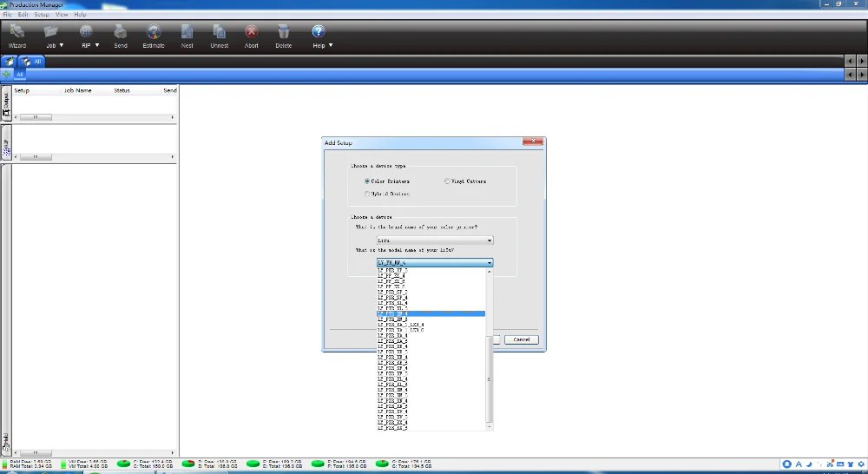Choose the model entry ending in LED_6
This screenshot has height=474, width=868.
pos(401,330)
